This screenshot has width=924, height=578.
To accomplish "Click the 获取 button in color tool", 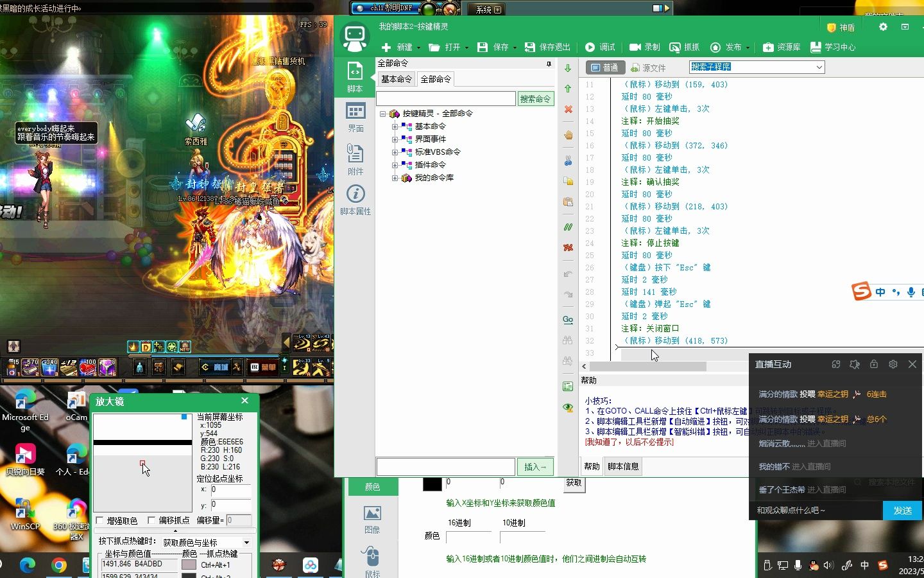I will pos(574,483).
